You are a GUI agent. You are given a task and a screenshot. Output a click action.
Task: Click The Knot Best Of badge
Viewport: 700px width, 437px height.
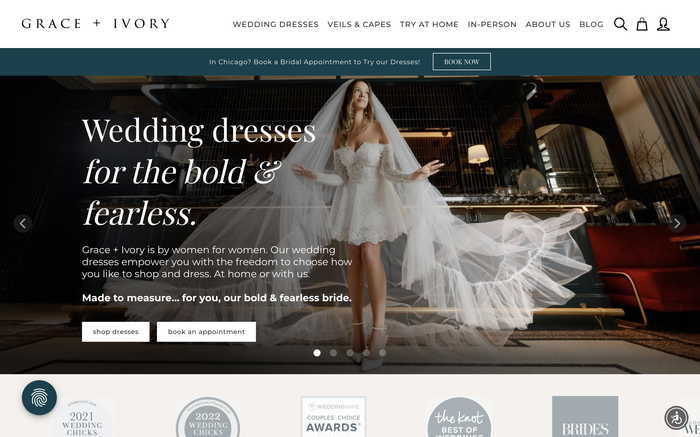click(x=459, y=418)
